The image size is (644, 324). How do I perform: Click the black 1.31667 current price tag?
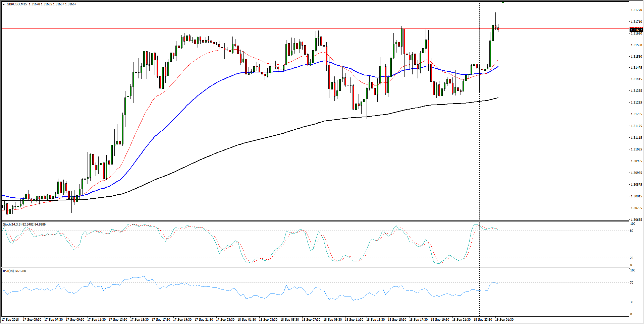(x=636, y=30)
